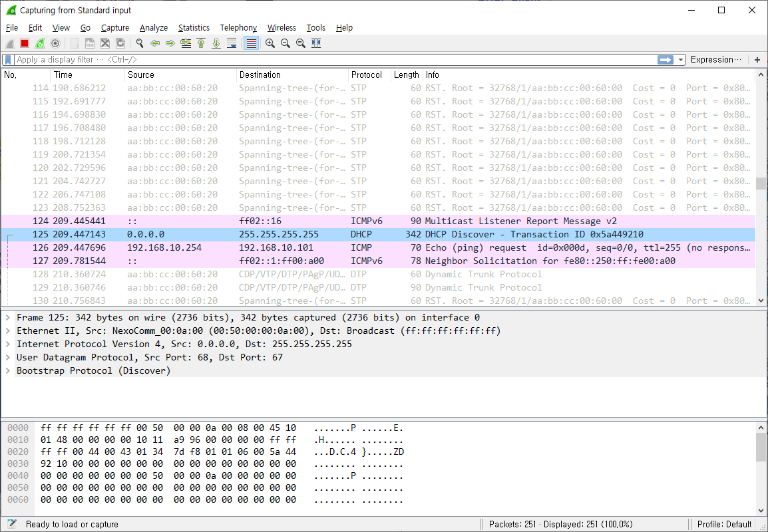Screen dimensions: 768x532
Task: Jump to the first packet icon
Action: click(201, 44)
